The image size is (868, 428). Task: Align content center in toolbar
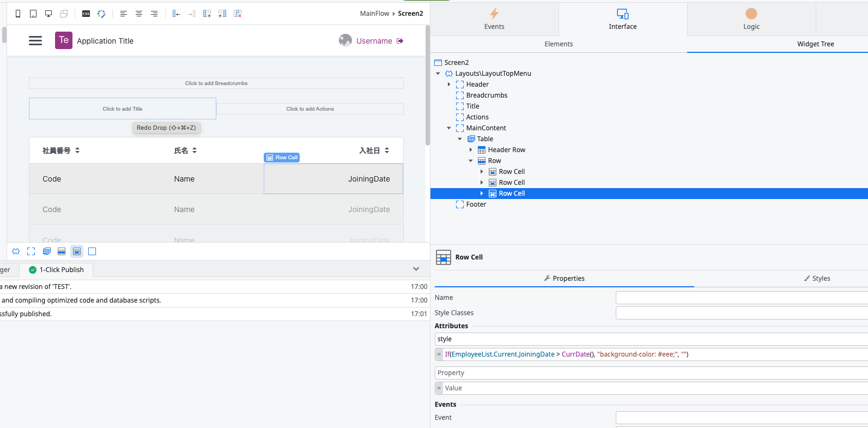[x=139, y=14]
